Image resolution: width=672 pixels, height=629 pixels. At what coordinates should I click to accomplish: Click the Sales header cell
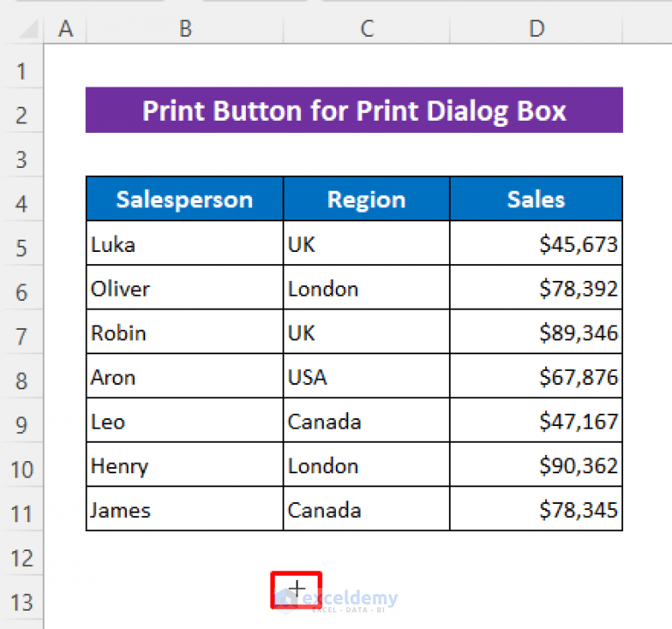(536, 199)
